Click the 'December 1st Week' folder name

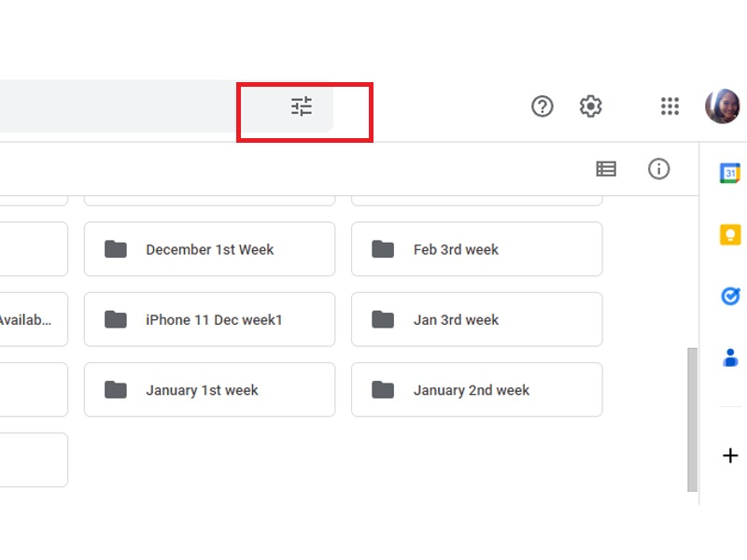click(209, 249)
